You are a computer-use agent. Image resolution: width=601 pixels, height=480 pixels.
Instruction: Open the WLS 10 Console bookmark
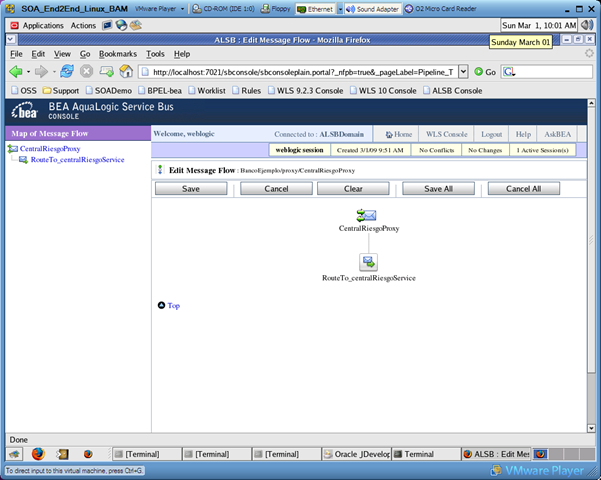383,91
